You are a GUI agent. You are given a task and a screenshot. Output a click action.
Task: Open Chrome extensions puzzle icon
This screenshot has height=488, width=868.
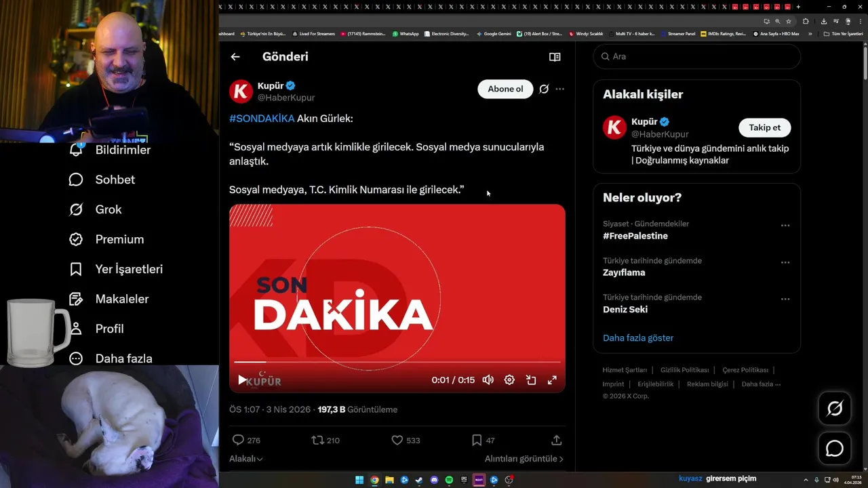click(806, 21)
